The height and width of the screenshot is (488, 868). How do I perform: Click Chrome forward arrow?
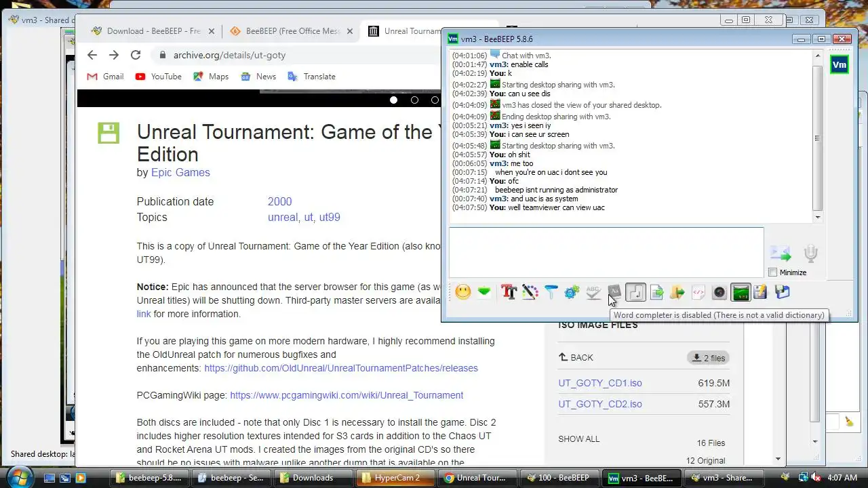coord(114,55)
